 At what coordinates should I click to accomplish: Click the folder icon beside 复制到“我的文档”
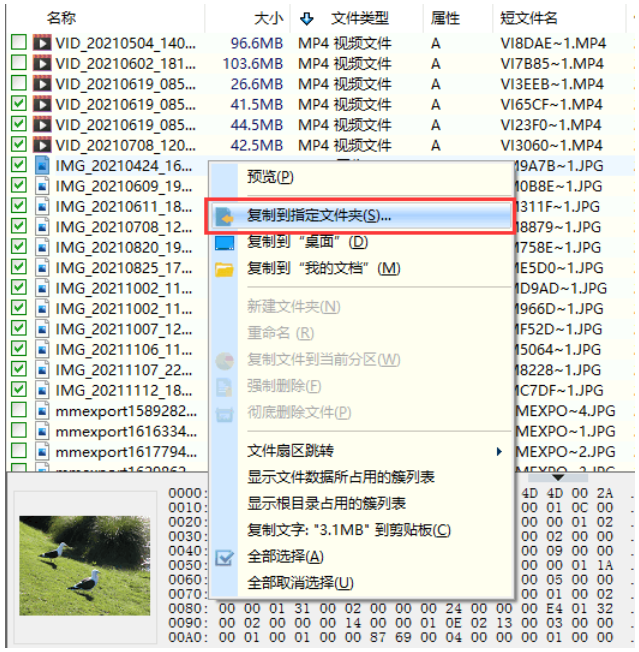point(225,269)
